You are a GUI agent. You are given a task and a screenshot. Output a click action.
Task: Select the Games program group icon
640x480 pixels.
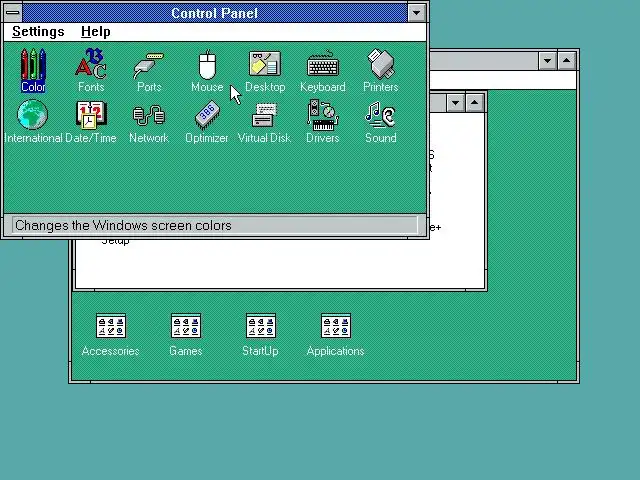186,335
